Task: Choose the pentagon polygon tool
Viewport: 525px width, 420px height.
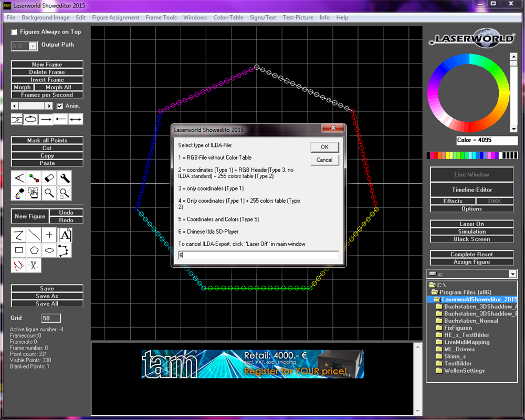Action: pyautogui.click(x=34, y=250)
